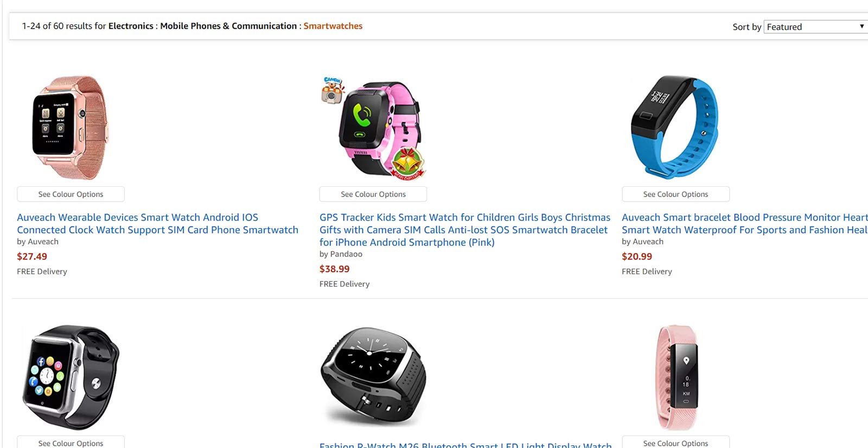Screen dimensions: 868x448
Task: See colour options for pink fitness band
Action: tap(675, 443)
